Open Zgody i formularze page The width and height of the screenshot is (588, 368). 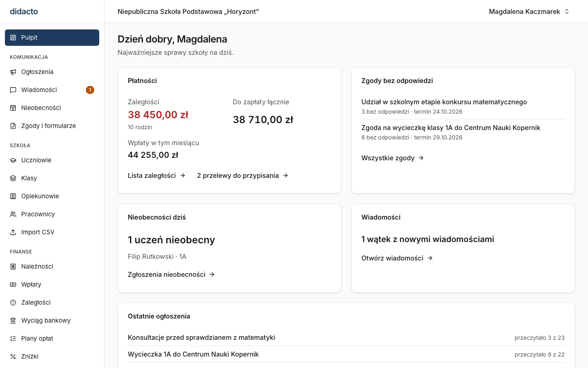click(x=52, y=126)
